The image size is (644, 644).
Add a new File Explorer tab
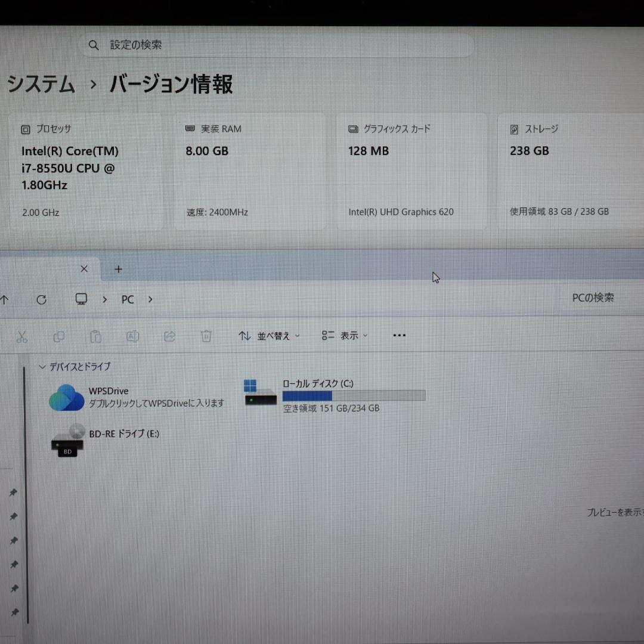pos(118,269)
